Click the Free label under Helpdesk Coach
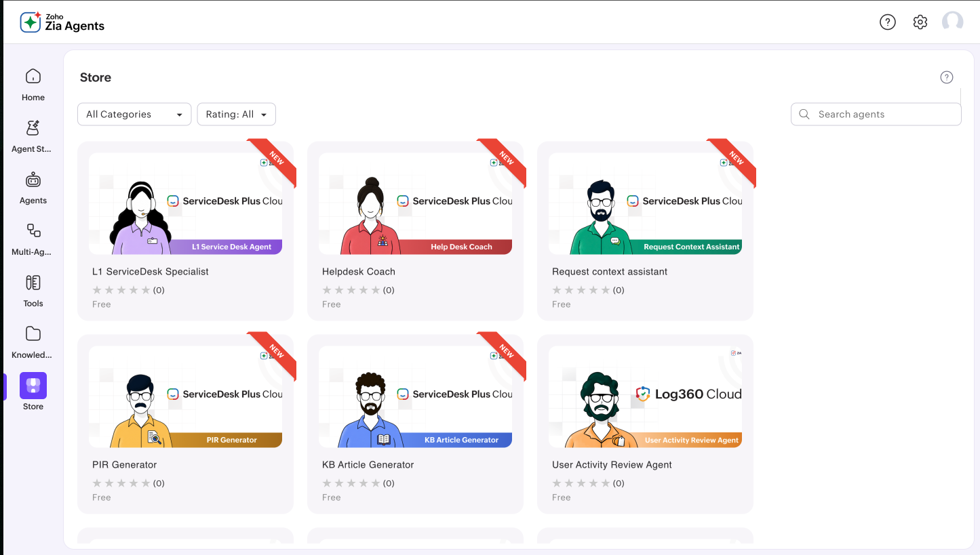The image size is (980, 555). (332, 304)
